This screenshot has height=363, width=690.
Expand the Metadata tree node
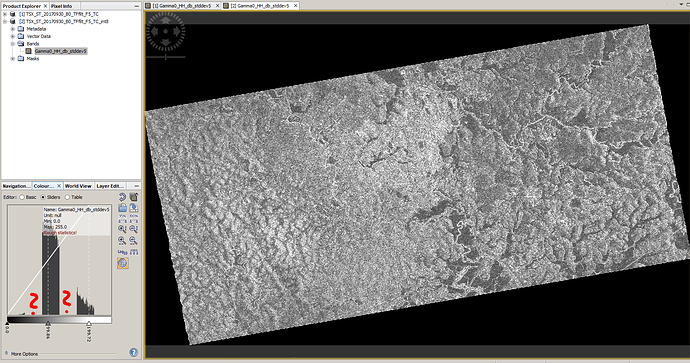[12, 29]
